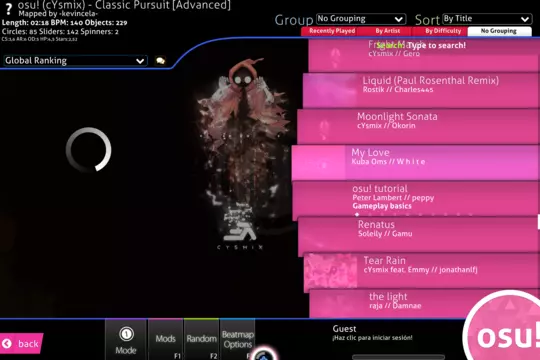Click the chat bubble icon beside Global Ranking
Screen dimensions: 540x360
click(160, 61)
